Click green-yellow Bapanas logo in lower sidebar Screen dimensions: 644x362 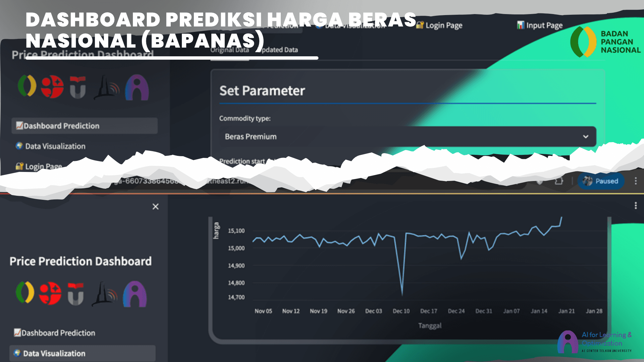[25, 292]
